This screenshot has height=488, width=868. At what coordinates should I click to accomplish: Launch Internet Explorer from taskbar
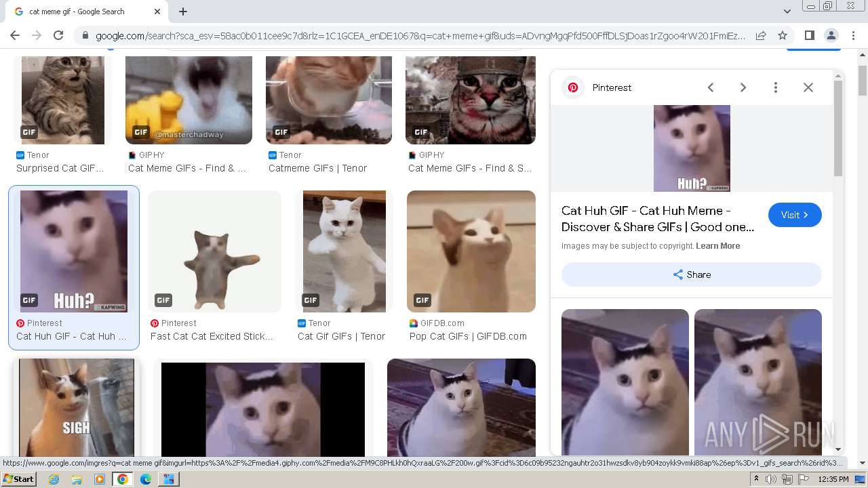click(54, 479)
